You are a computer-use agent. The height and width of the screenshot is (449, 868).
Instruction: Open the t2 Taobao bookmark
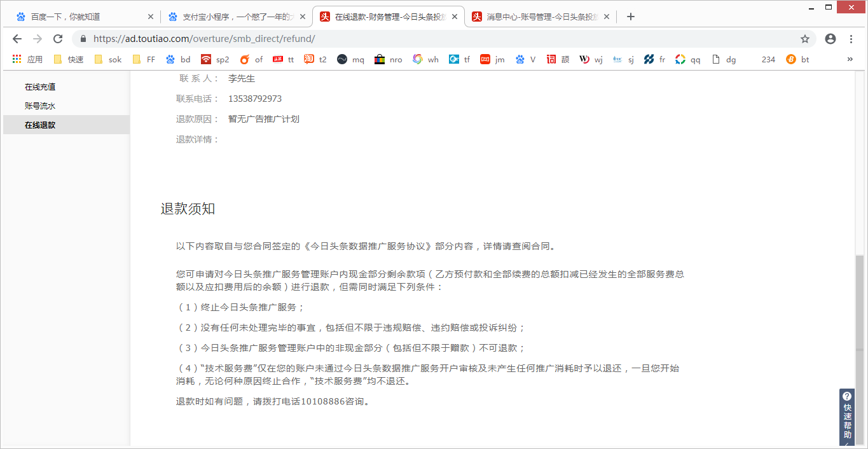pyautogui.click(x=315, y=59)
